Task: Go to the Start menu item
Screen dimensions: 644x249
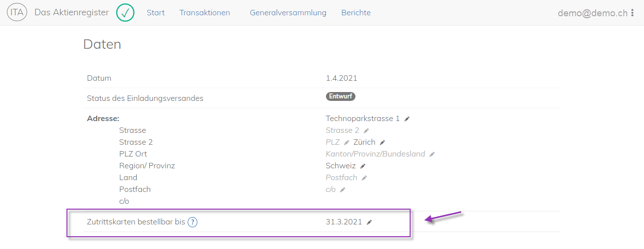Action: point(156,13)
